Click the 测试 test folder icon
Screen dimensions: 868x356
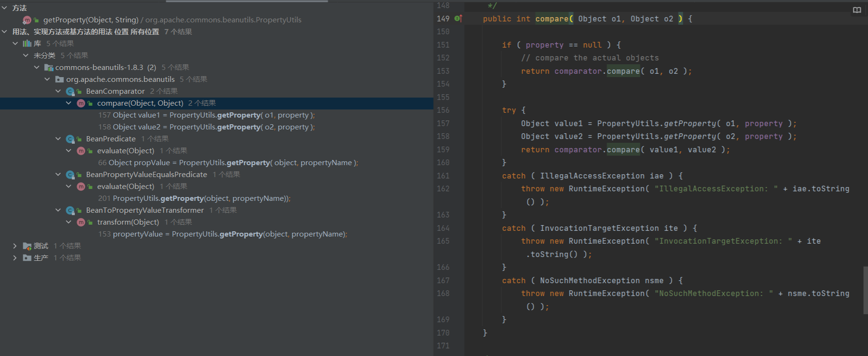tap(27, 246)
